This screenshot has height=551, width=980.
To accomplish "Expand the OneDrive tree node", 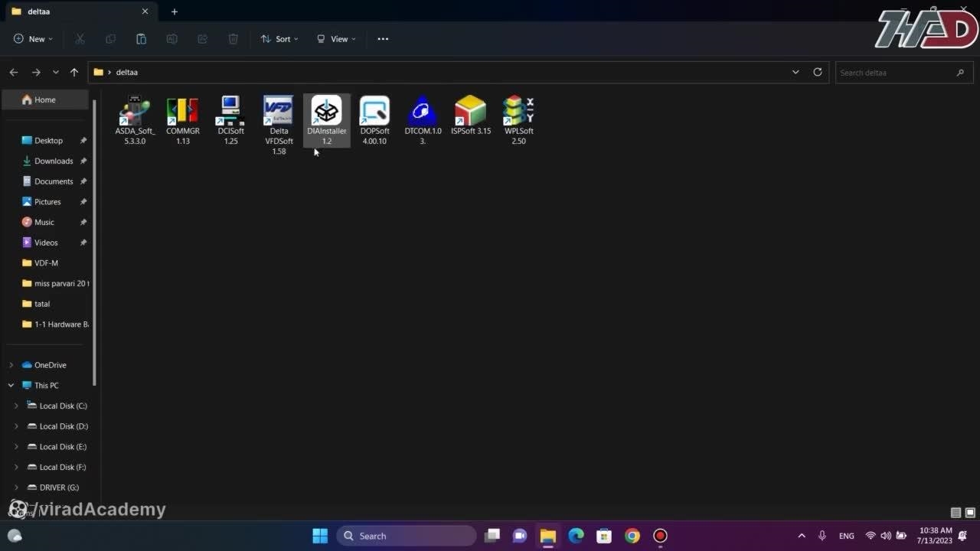I will click(11, 365).
